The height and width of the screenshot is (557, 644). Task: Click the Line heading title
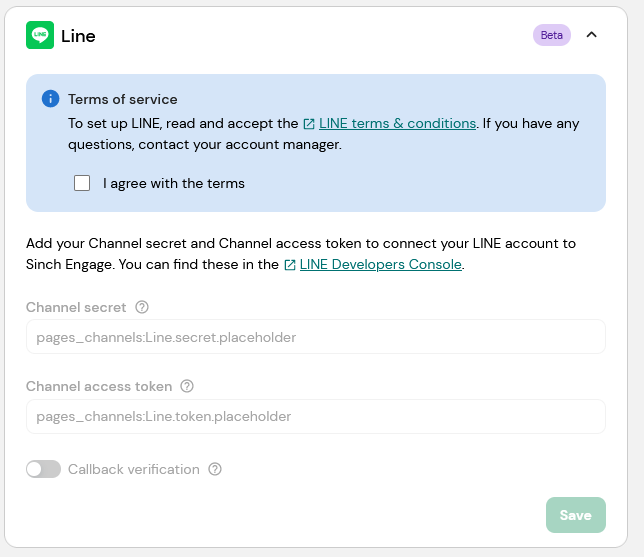78,36
